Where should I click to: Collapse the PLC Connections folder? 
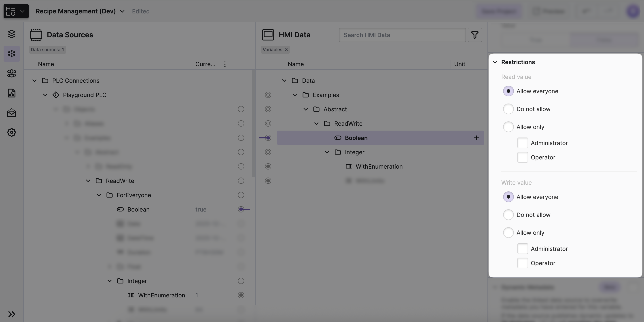(34, 80)
